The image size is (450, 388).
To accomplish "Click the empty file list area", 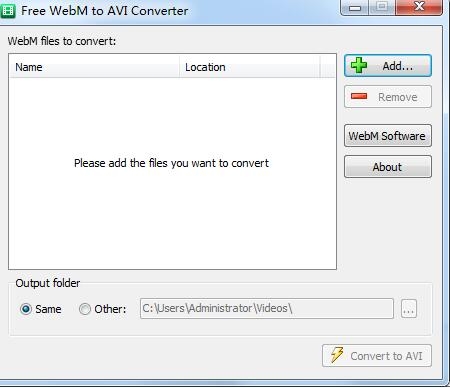I will click(x=172, y=173).
